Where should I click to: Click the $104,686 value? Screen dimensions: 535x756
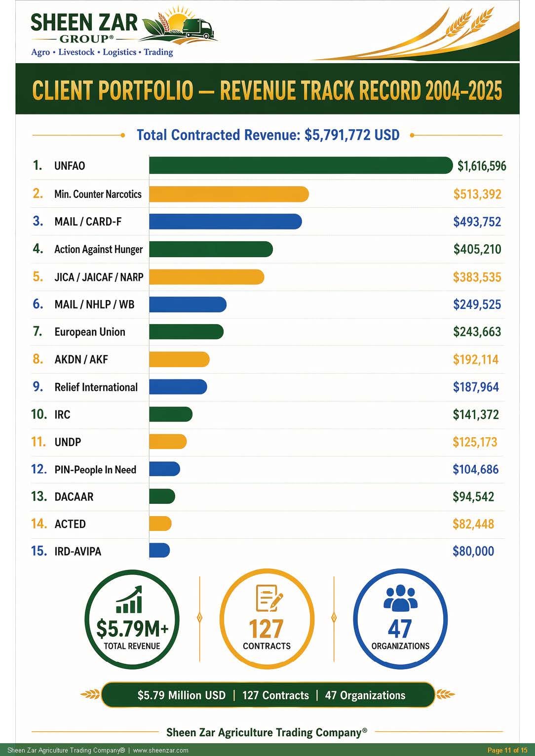coord(476,469)
